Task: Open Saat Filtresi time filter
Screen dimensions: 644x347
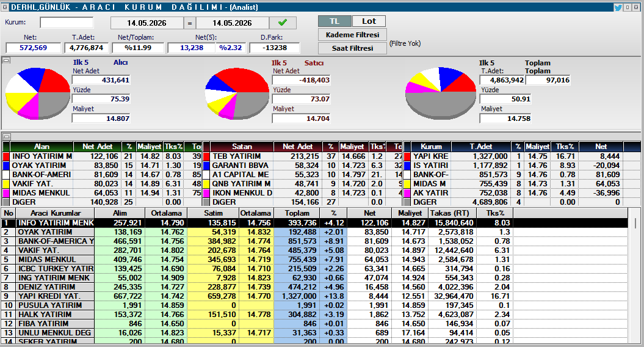Action: tap(352, 48)
